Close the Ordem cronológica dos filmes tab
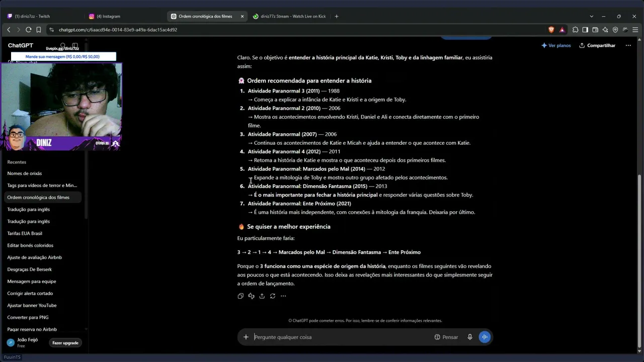 (242, 16)
